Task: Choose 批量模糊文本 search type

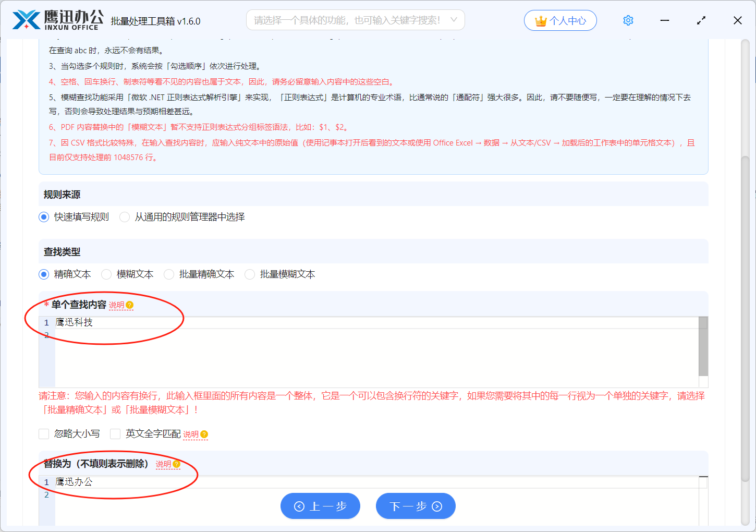Action: tap(250, 274)
